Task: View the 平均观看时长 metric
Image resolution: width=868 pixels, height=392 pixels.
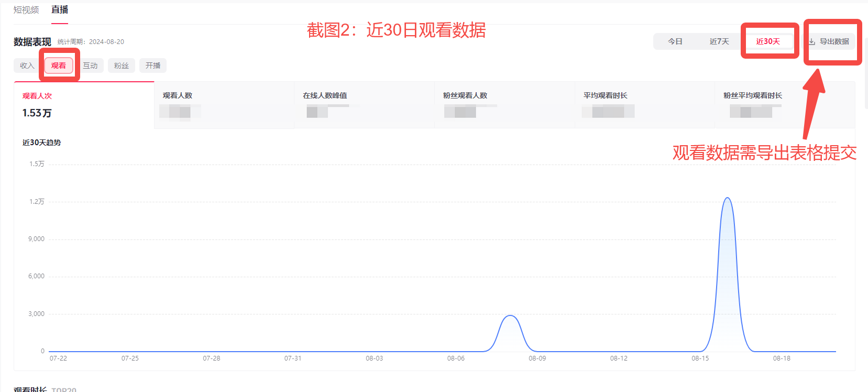Action: coord(645,105)
